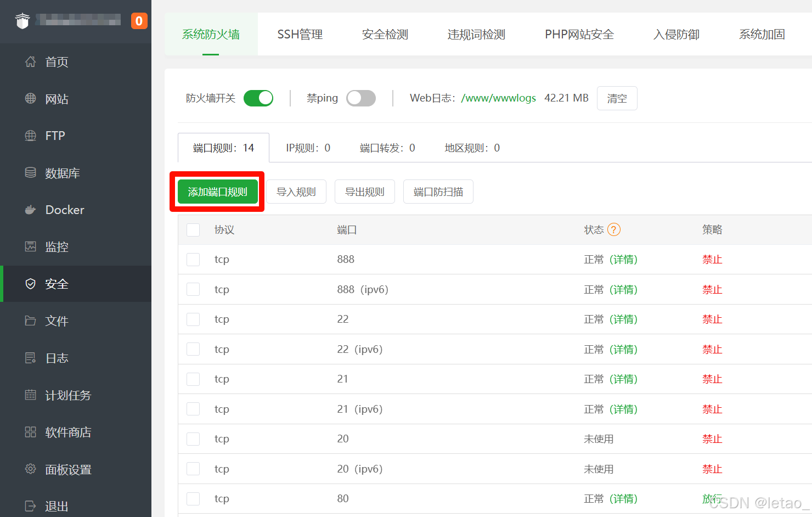812x517 pixels.
Task: Click the Docker whale icon
Action: [x=31, y=210]
